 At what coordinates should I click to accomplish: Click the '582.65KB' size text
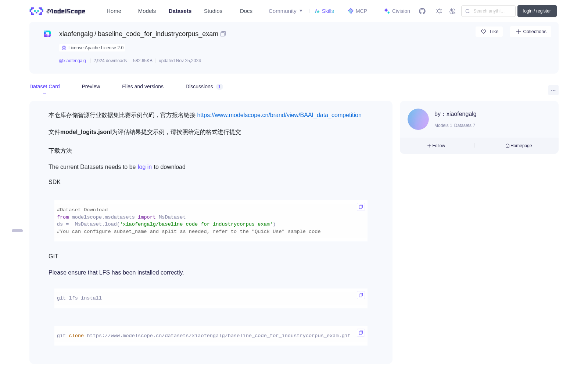[x=143, y=61]
